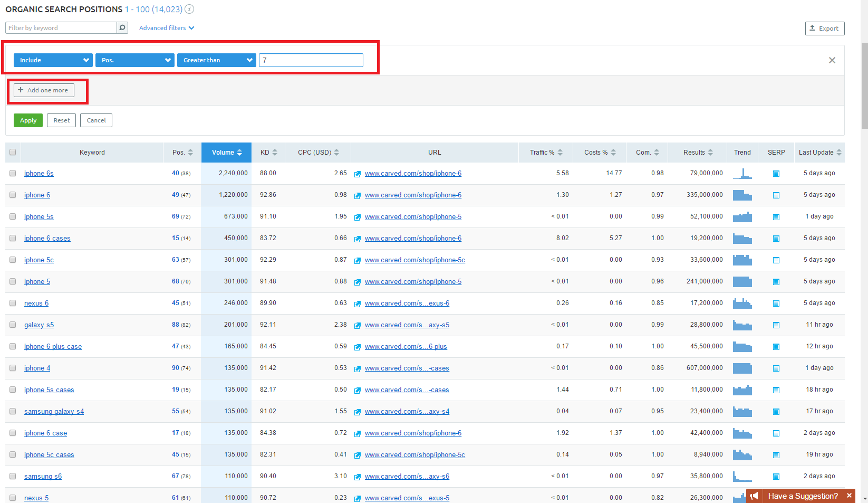Image resolution: width=868 pixels, height=503 pixels.
Task: View SERP snapshot icon for iphone 6 cases
Action: click(x=776, y=239)
